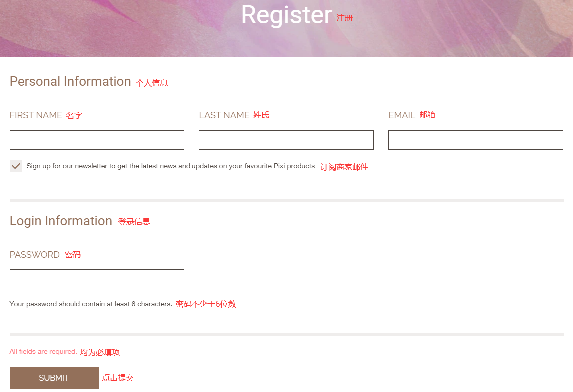Image resolution: width=573 pixels, height=392 pixels.
Task: Focus the Last Name text box
Action: pyautogui.click(x=286, y=140)
